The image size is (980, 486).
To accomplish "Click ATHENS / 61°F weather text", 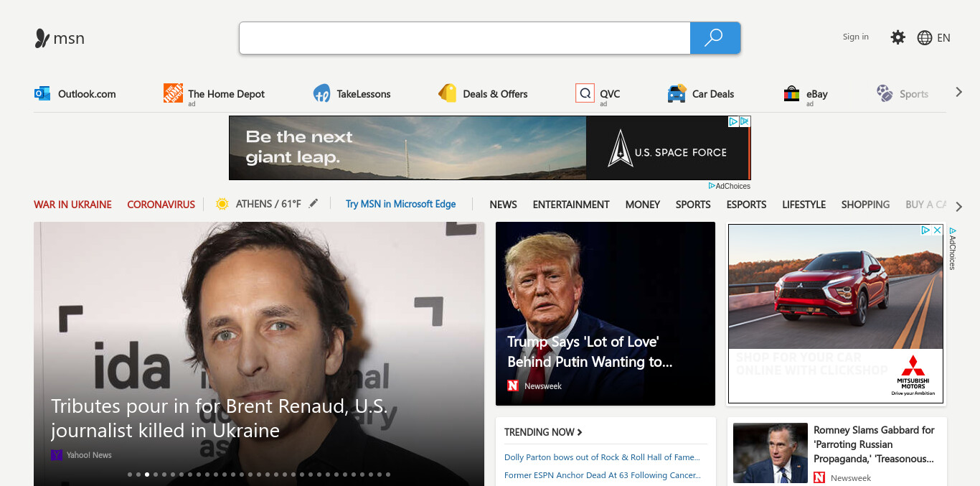I will (268, 204).
